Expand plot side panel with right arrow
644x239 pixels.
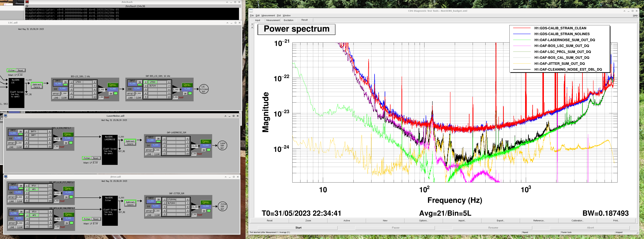pos(252,24)
